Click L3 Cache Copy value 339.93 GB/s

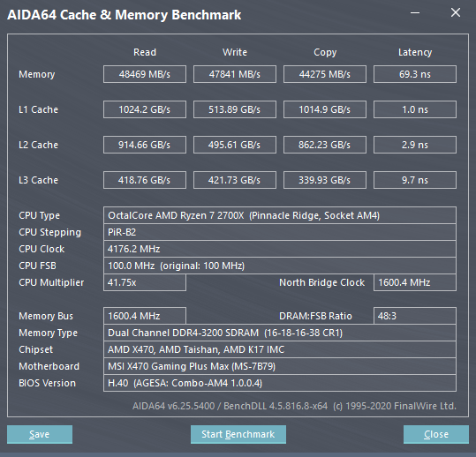pyautogui.click(x=325, y=180)
